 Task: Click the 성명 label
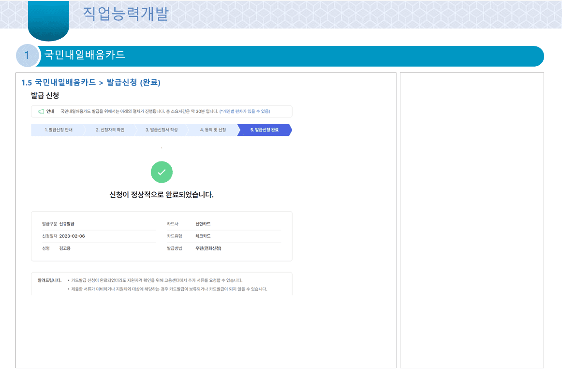(46, 248)
